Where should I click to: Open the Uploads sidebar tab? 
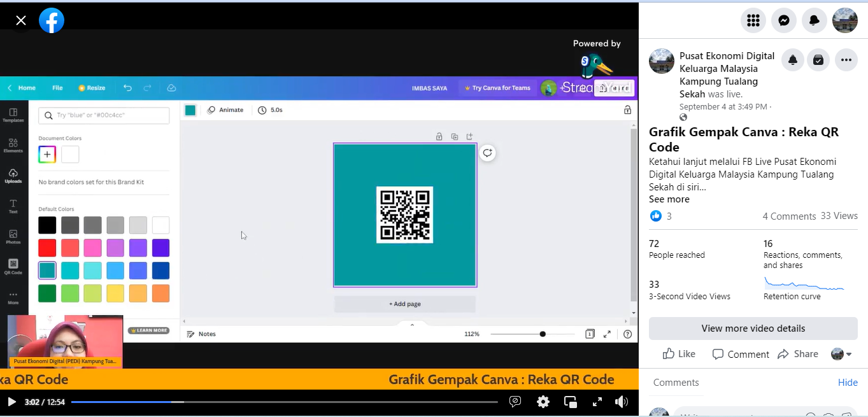pyautogui.click(x=13, y=176)
